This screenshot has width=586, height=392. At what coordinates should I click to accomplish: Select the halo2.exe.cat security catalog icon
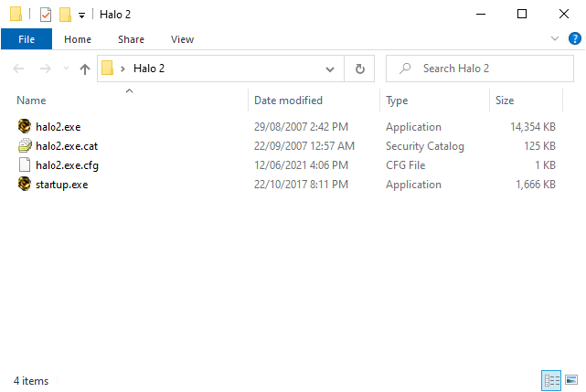[x=25, y=146]
